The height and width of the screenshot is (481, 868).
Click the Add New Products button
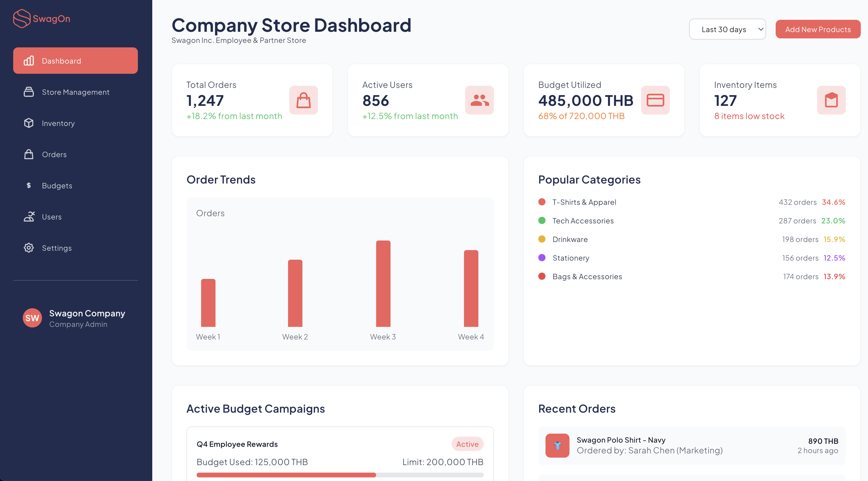click(x=818, y=29)
